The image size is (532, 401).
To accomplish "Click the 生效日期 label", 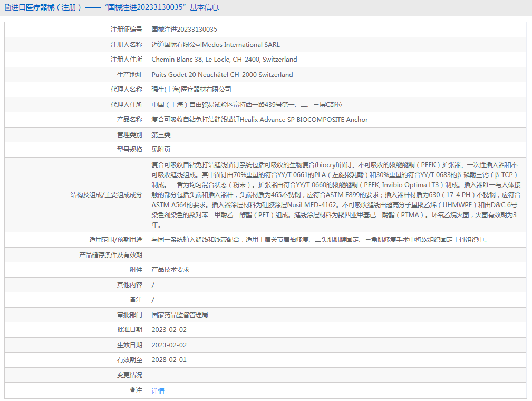I will coord(130,345).
